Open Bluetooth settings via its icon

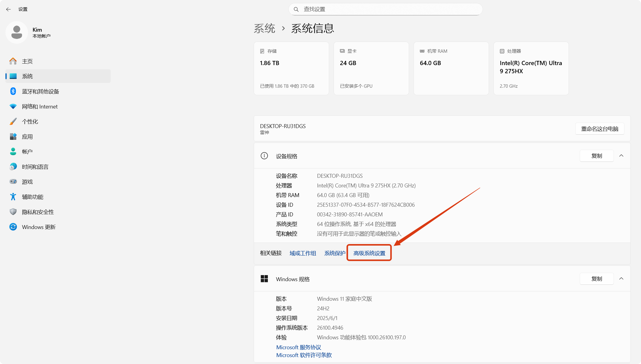(x=13, y=91)
